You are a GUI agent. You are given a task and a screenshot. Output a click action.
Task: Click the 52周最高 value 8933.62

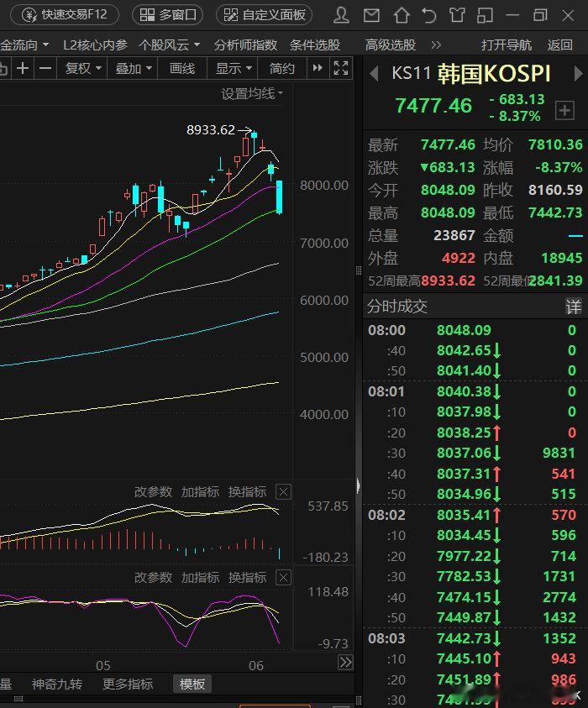point(448,281)
